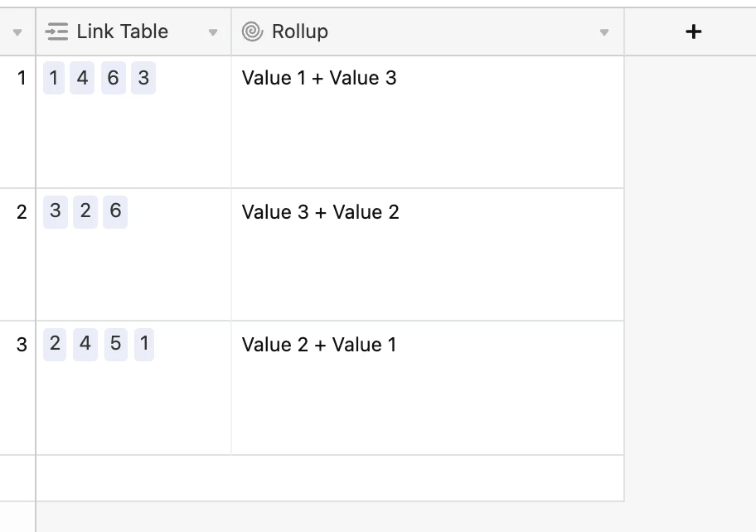
Task: Select linked record chip 2 in row 2
Action: [85, 211]
